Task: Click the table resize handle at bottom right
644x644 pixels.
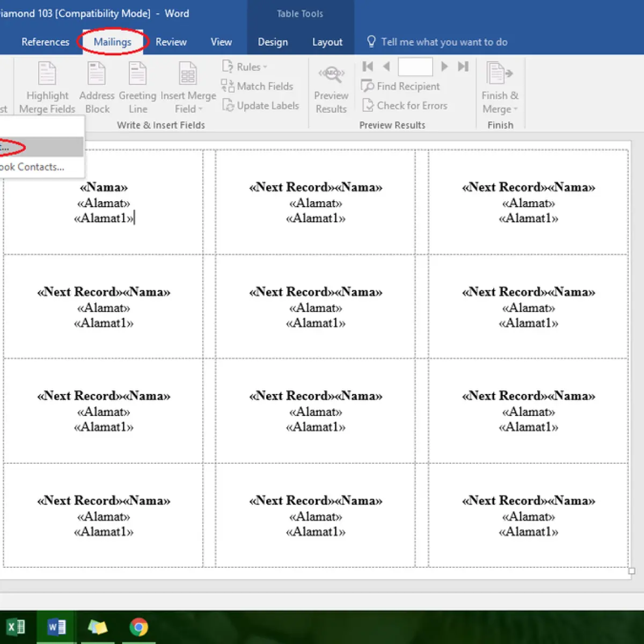Action: 632,571
